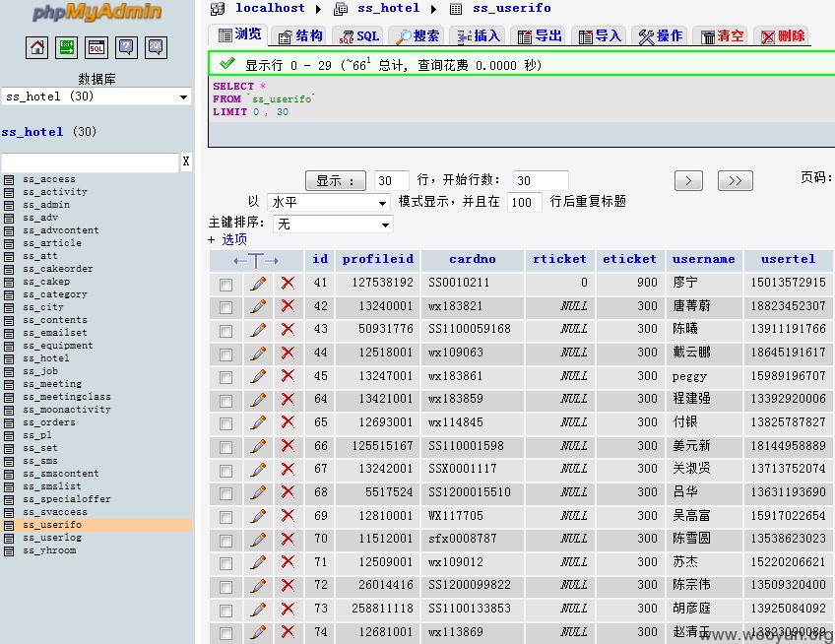This screenshot has width=835, height=644.
Task: Sort by cardno column header
Action: pos(473,259)
